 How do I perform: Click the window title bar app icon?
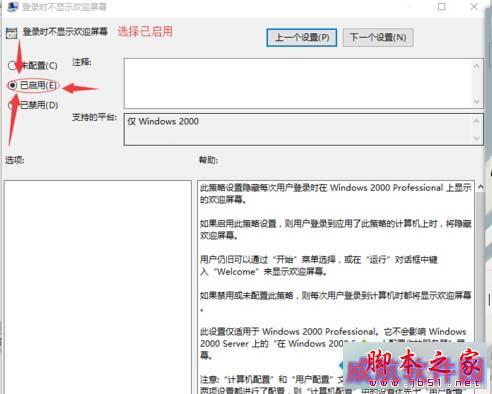point(12,6)
